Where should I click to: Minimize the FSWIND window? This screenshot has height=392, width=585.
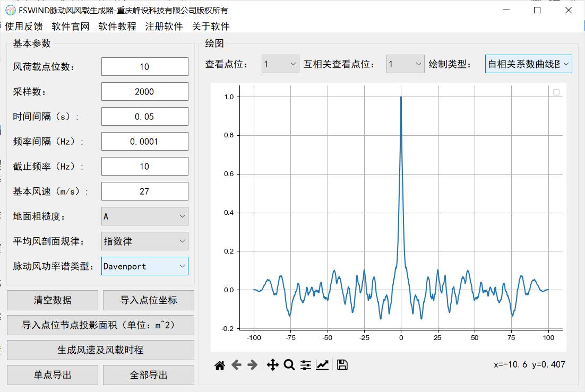tap(506, 10)
